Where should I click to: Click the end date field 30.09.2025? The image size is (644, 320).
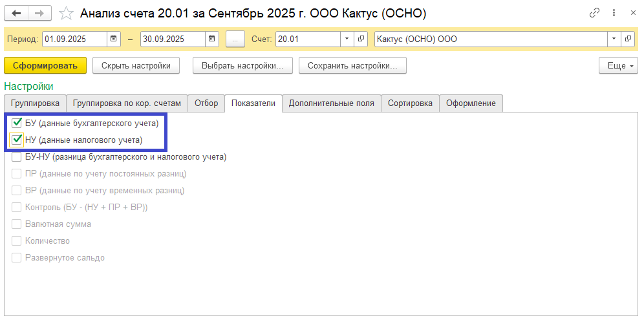point(173,39)
